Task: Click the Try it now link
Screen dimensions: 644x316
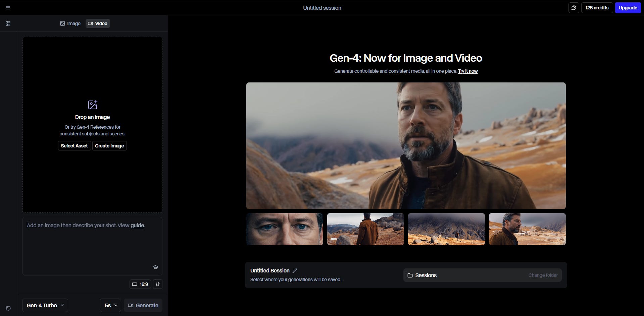Action: point(468,71)
